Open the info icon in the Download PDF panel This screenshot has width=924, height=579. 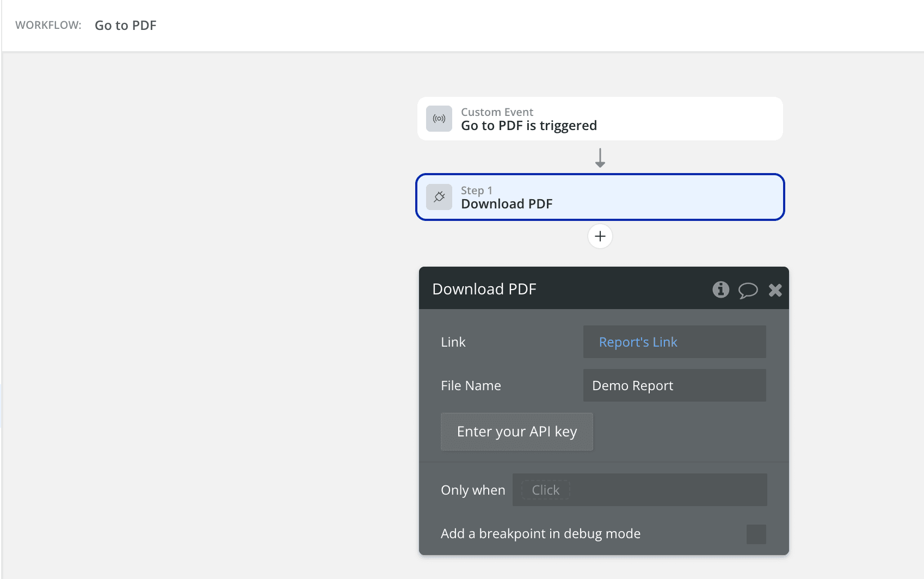point(720,289)
